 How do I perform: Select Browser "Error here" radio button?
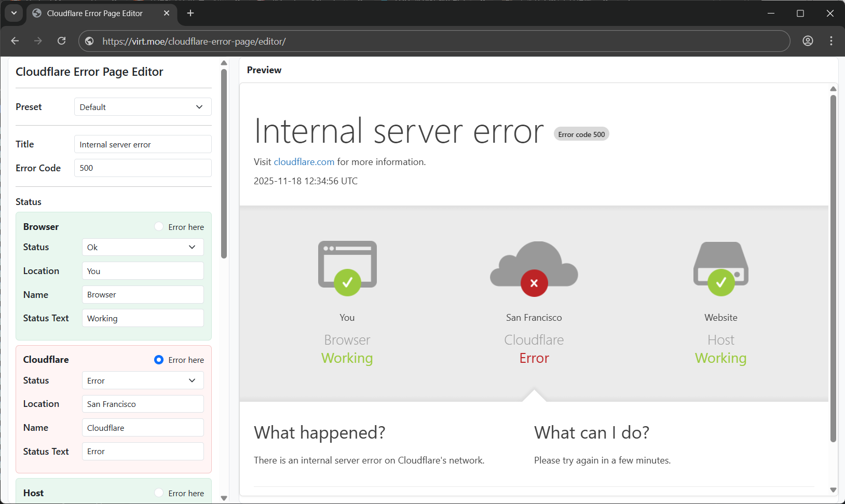(159, 227)
